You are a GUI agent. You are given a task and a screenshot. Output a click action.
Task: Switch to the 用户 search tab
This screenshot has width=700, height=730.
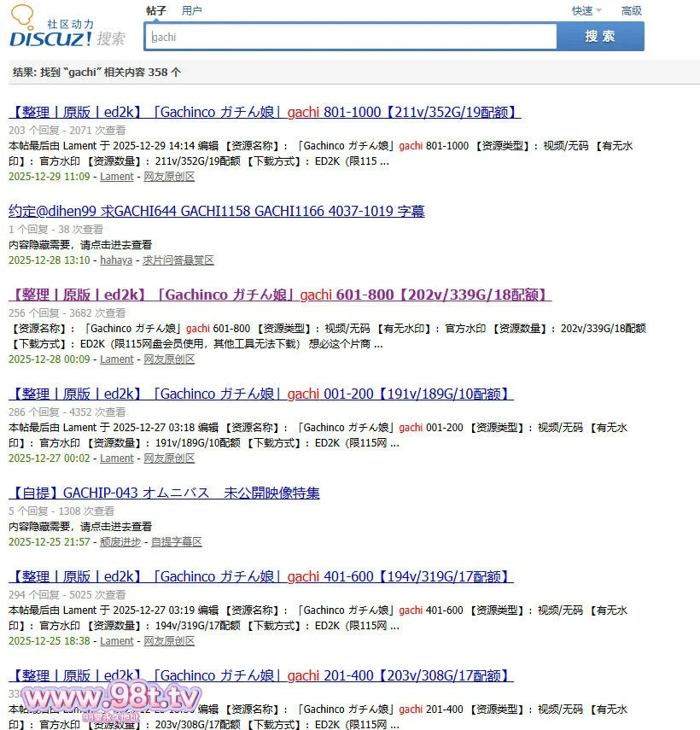click(x=192, y=10)
